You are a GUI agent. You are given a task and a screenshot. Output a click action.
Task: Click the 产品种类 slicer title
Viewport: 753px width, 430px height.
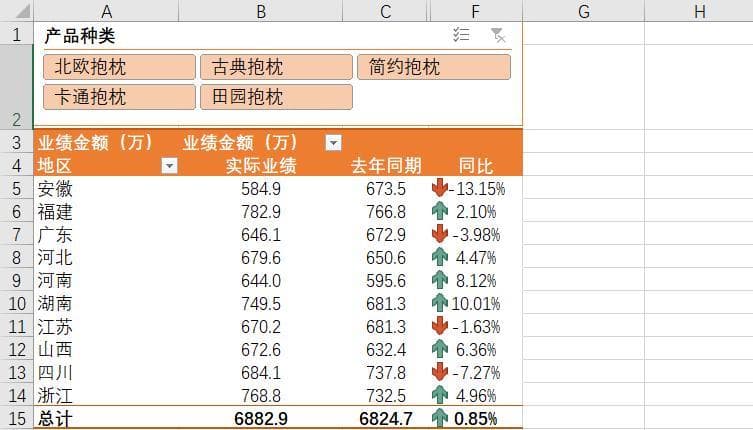80,36
